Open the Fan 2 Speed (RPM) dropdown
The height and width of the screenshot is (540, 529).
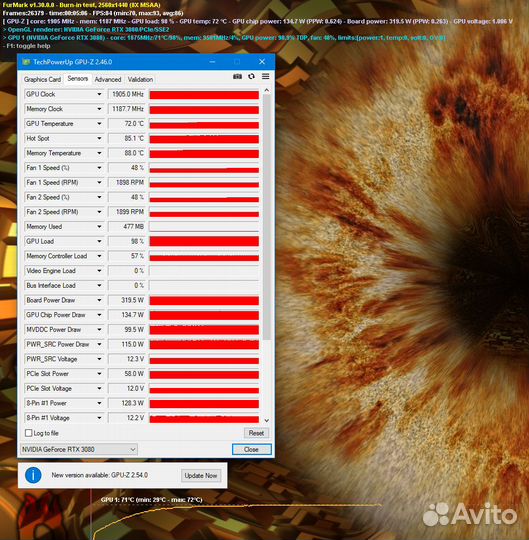pyautogui.click(x=99, y=212)
